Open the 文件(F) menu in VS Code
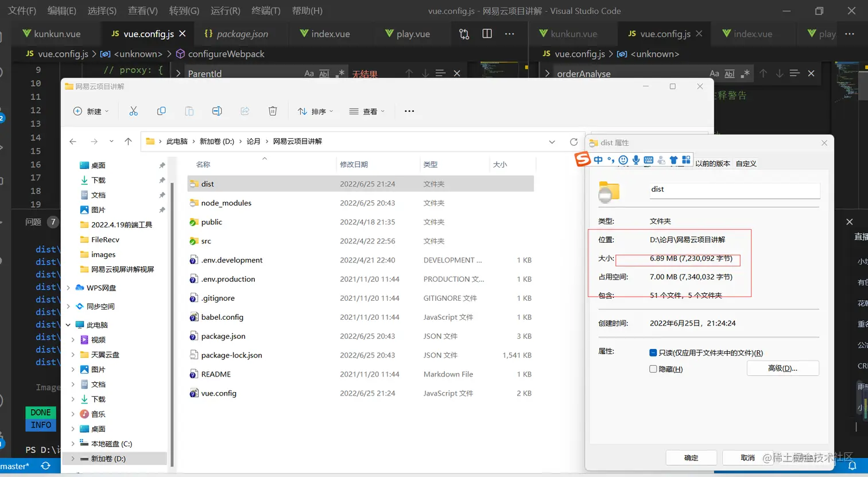 [22, 11]
